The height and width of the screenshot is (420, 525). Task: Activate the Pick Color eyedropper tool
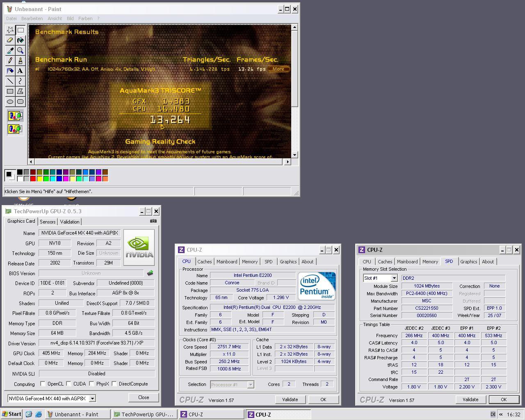coord(10,50)
